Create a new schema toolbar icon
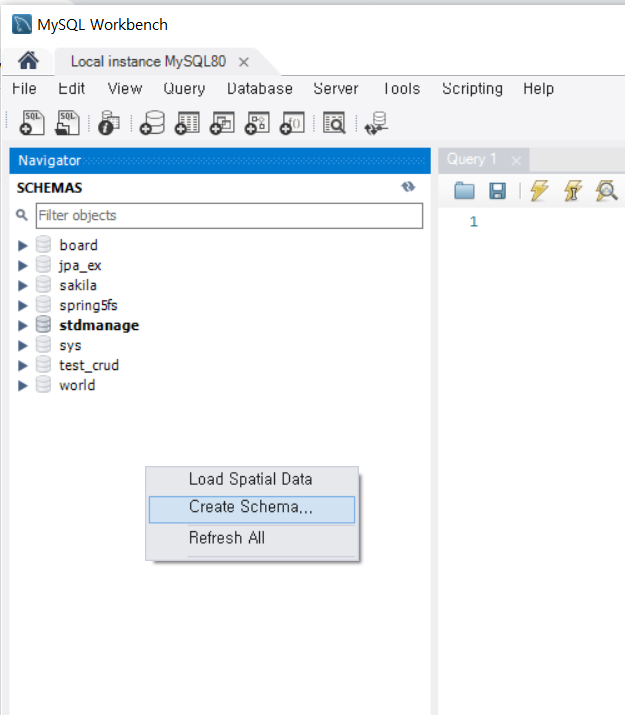This screenshot has width=625, height=715. click(152, 123)
